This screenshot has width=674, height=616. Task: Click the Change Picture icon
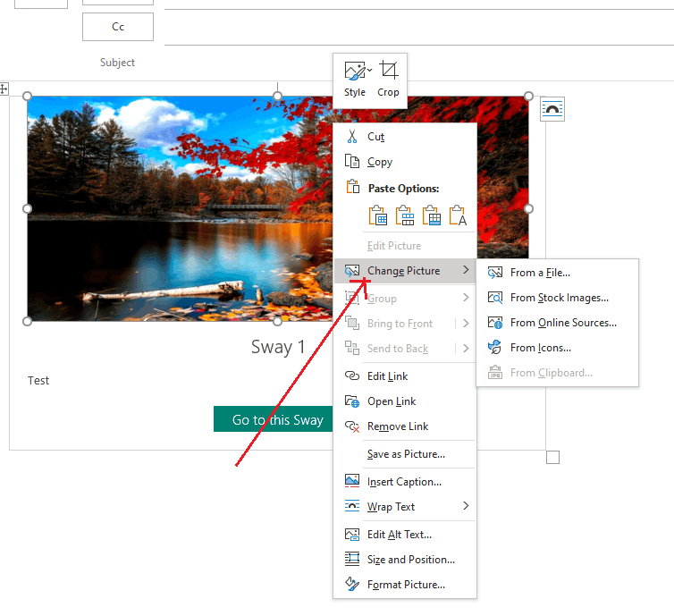click(x=352, y=271)
